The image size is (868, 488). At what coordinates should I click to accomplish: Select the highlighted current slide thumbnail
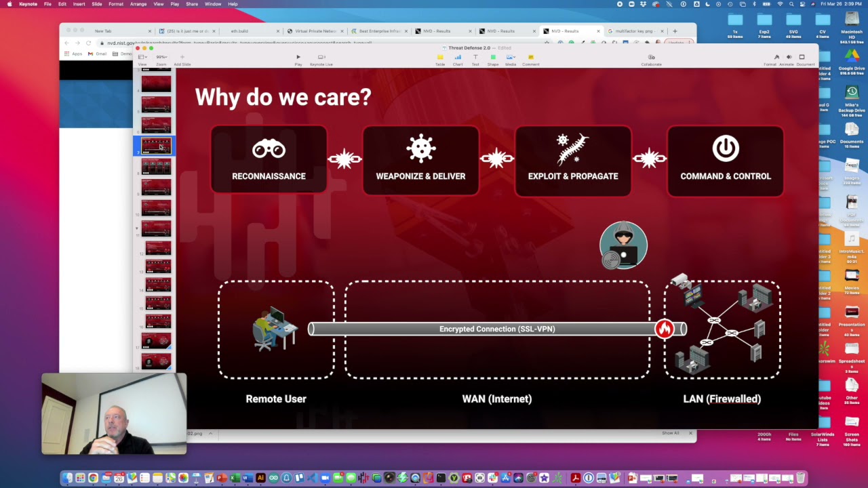click(x=156, y=145)
